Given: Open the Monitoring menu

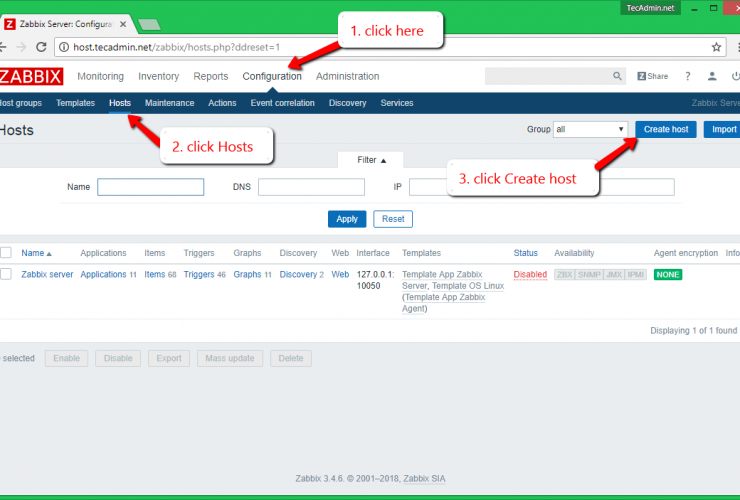Looking at the screenshot, I should tap(100, 76).
